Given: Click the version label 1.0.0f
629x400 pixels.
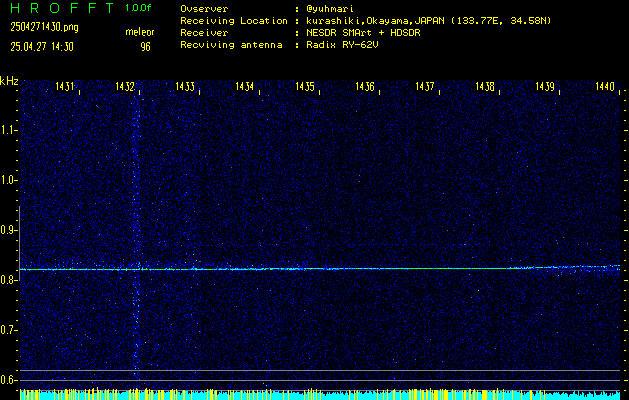Looking at the screenshot, I should pyautogui.click(x=138, y=8).
